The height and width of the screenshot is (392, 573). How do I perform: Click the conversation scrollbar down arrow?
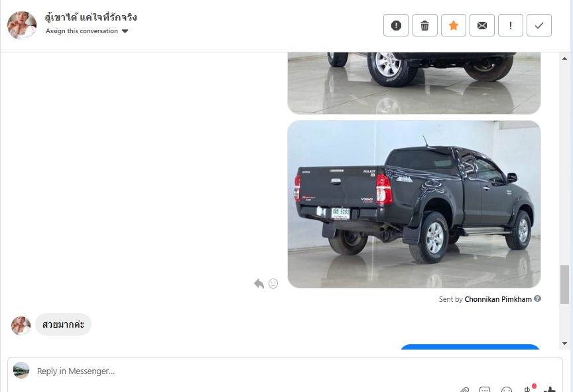point(564,344)
